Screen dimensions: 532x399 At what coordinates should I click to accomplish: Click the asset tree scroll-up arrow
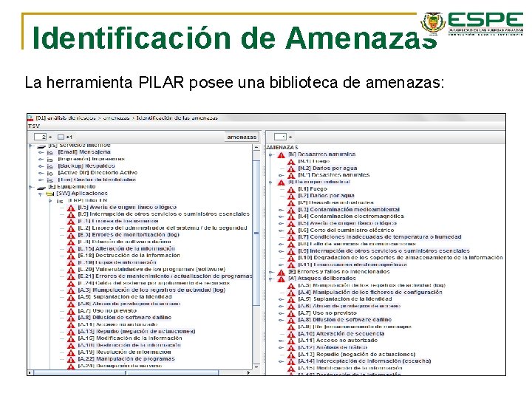256,148
